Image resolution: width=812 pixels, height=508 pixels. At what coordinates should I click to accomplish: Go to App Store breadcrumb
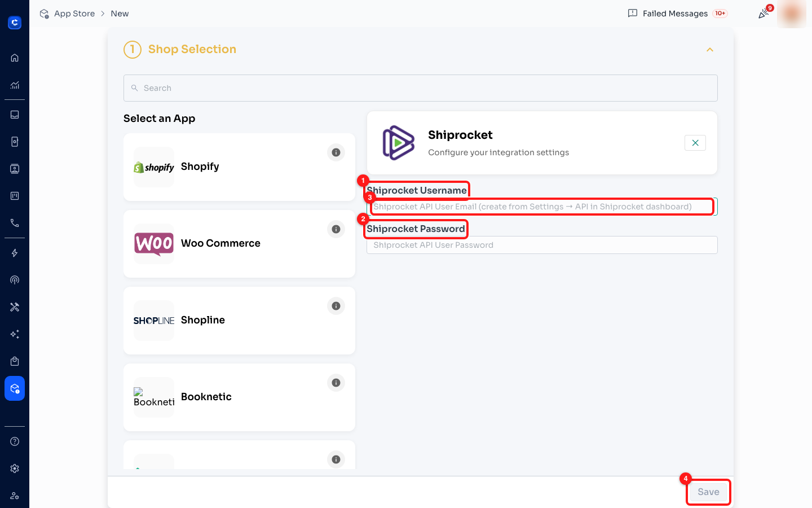[74, 14]
